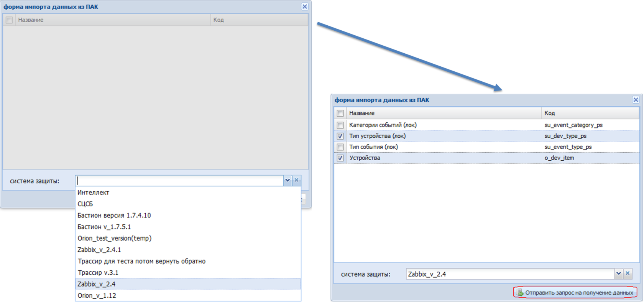Sort right table by Код column
Viewport: 644px width, 303px height.
[x=590, y=113]
